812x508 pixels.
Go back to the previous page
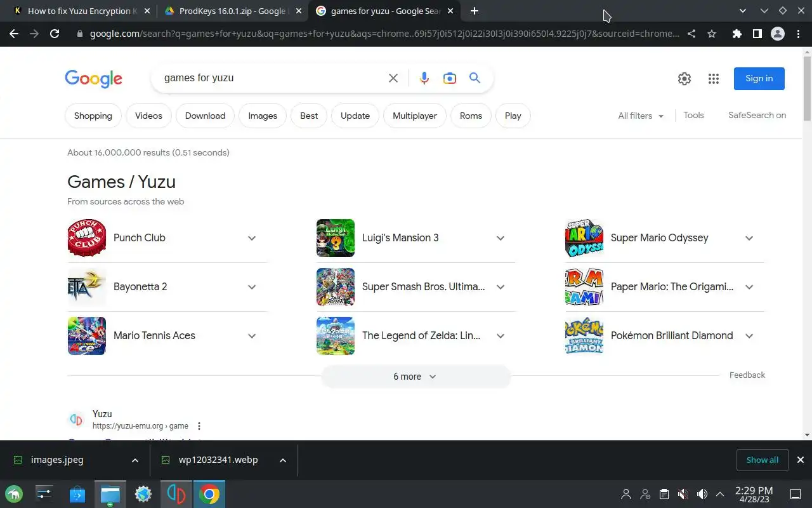tap(14, 34)
